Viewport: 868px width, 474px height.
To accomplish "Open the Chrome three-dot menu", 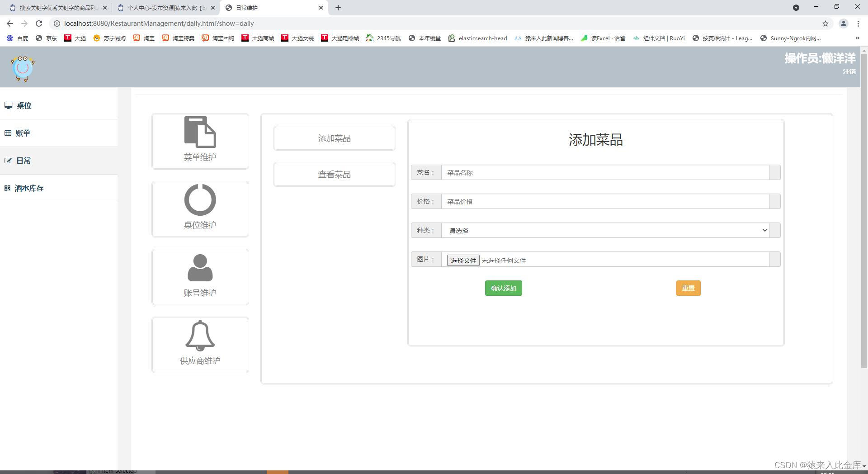I will (x=858, y=24).
